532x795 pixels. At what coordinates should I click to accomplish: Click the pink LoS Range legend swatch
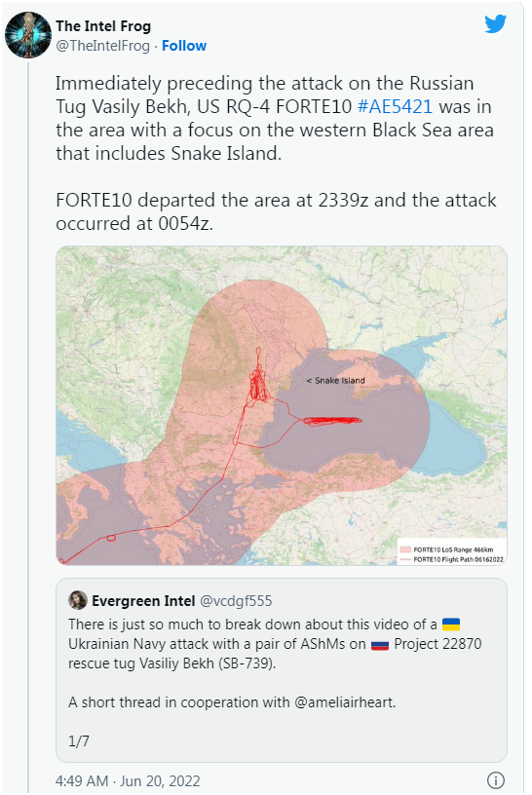(x=404, y=549)
